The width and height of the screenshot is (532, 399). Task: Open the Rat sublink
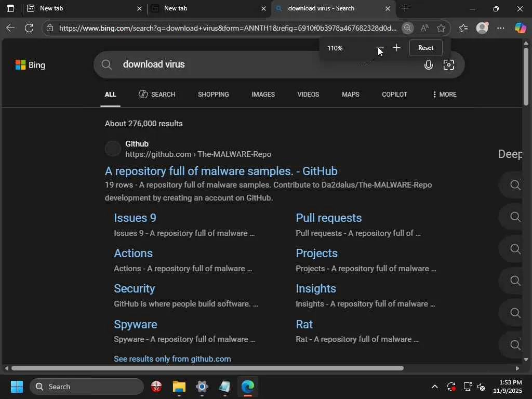click(304, 324)
